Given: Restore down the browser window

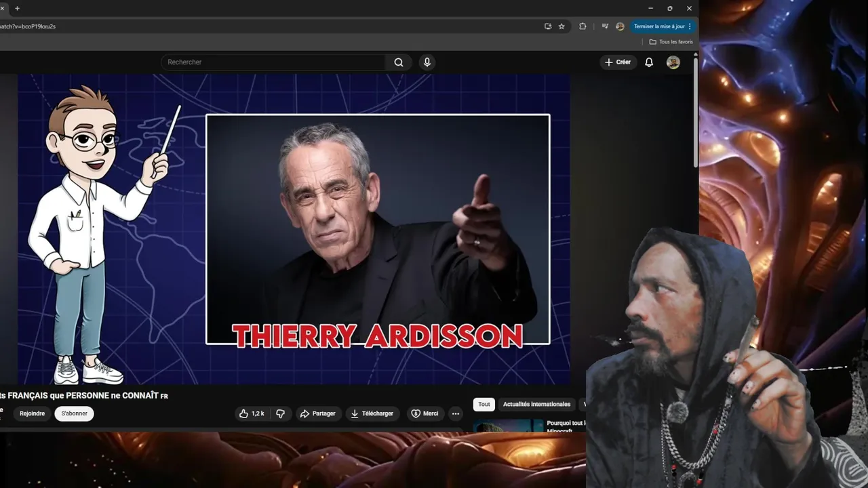Looking at the screenshot, I should point(669,8).
